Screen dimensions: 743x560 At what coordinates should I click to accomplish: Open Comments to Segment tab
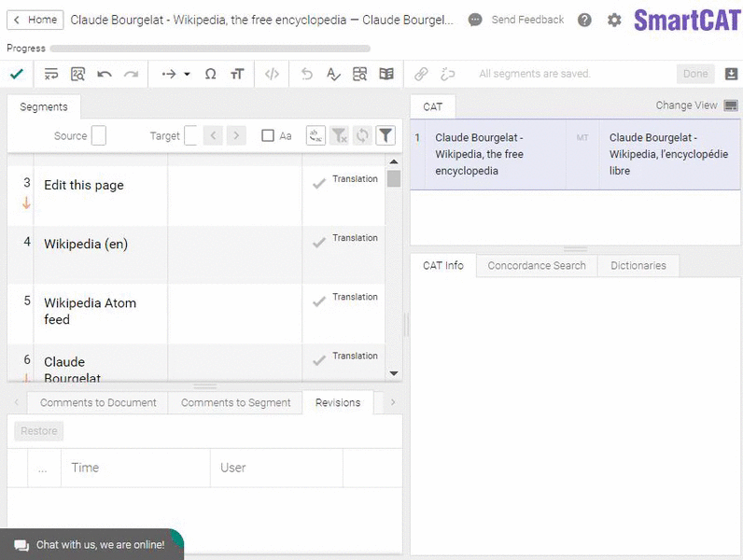point(235,402)
